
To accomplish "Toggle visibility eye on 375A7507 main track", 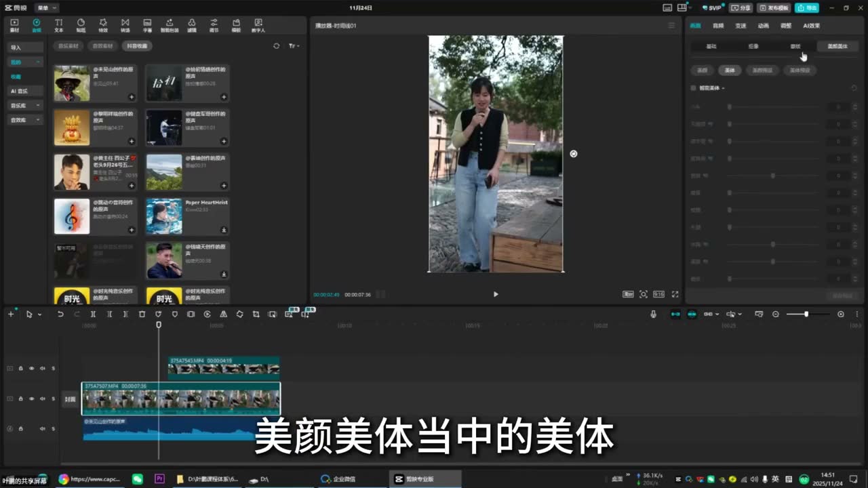I will (x=31, y=399).
